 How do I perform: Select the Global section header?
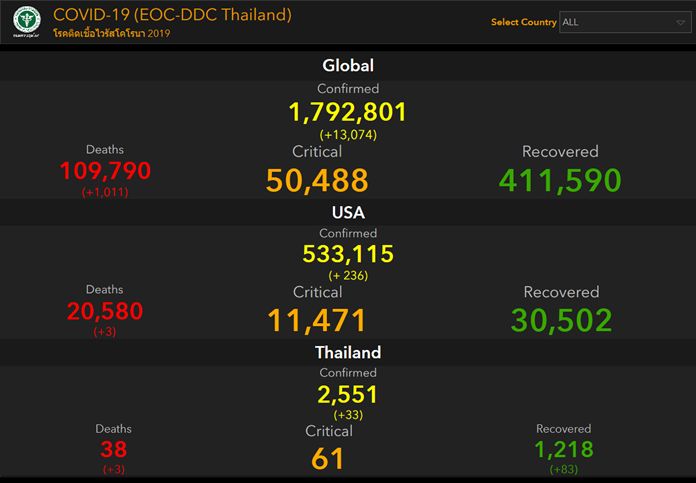pyautogui.click(x=348, y=66)
